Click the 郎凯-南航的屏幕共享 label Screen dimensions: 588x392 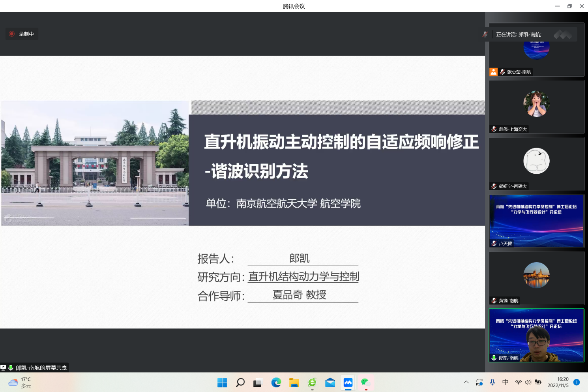pos(41,368)
